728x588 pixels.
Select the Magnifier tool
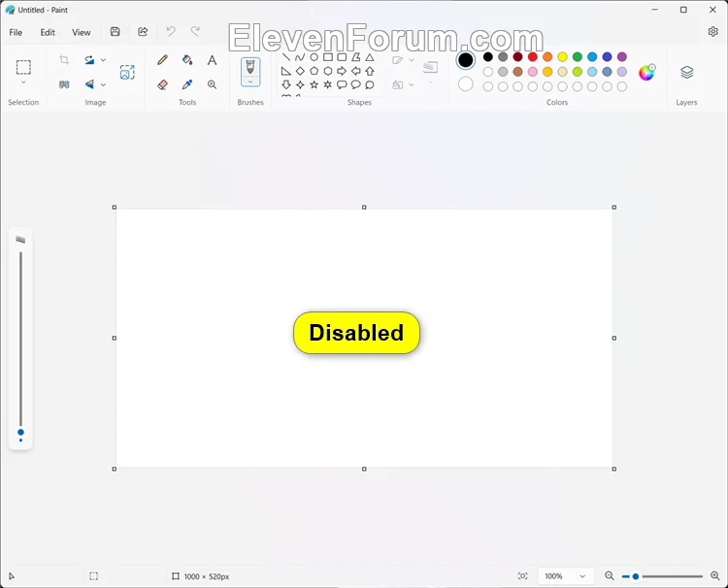coord(213,84)
